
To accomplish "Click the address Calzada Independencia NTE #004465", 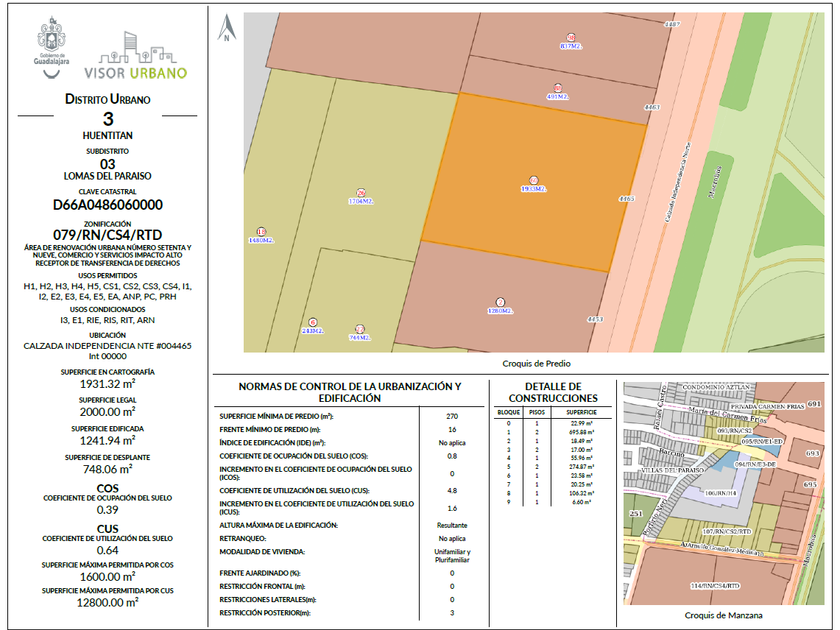I will tap(107, 345).
